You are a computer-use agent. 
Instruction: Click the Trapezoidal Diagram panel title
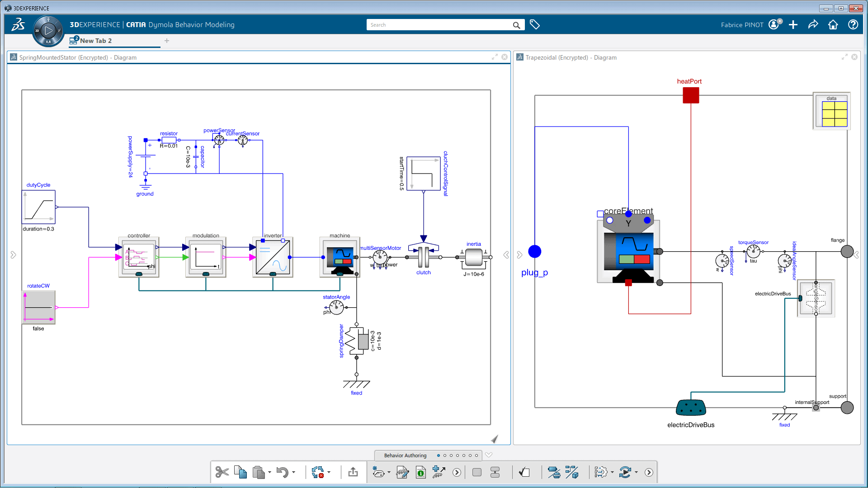coord(571,57)
